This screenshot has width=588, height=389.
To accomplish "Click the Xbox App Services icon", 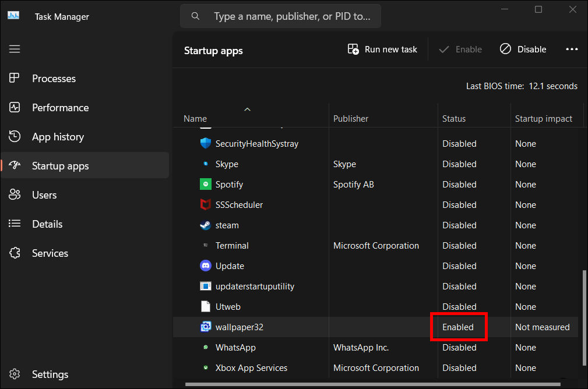I will pyautogui.click(x=206, y=367).
